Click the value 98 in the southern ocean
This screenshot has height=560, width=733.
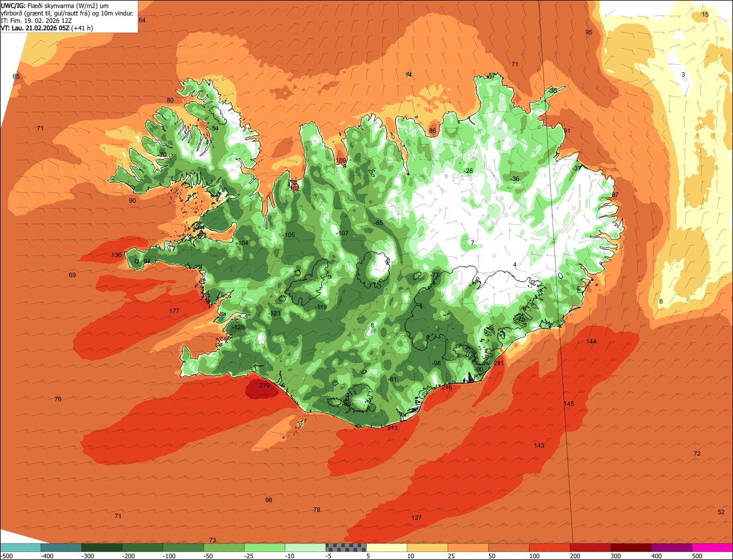(269, 500)
